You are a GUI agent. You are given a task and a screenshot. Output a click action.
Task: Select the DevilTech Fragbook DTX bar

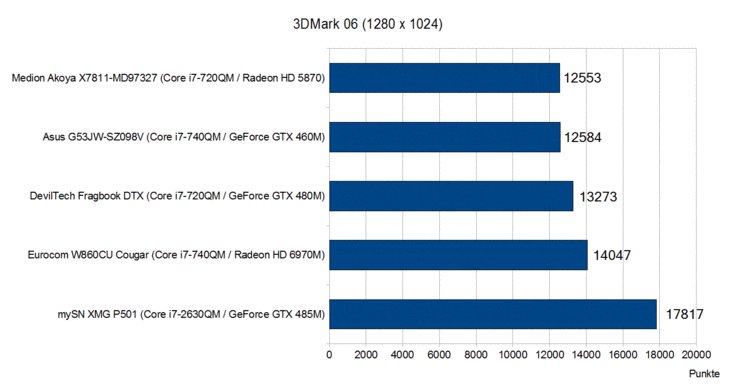click(x=451, y=196)
